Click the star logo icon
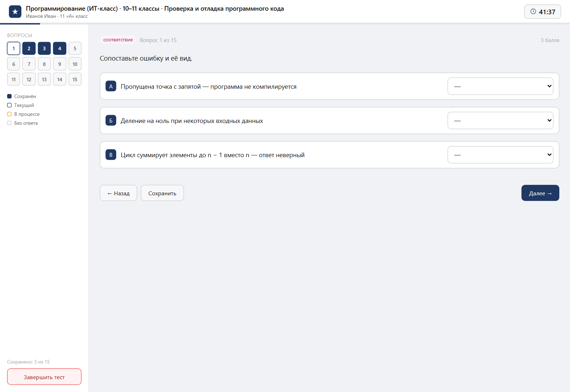 15,12
